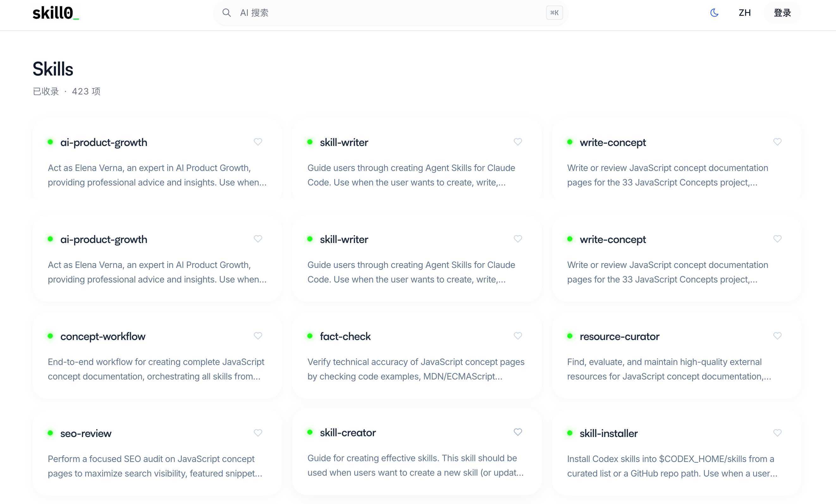This screenshot has width=836, height=504.
Task: Open the fact-check skill title
Action: pyautogui.click(x=345, y=337)
